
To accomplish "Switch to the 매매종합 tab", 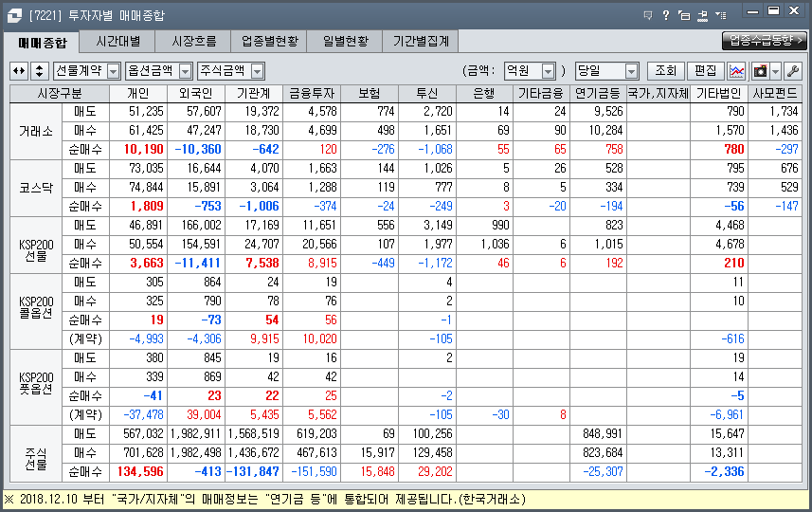I will pyautogui.click(x=42, y=42).
